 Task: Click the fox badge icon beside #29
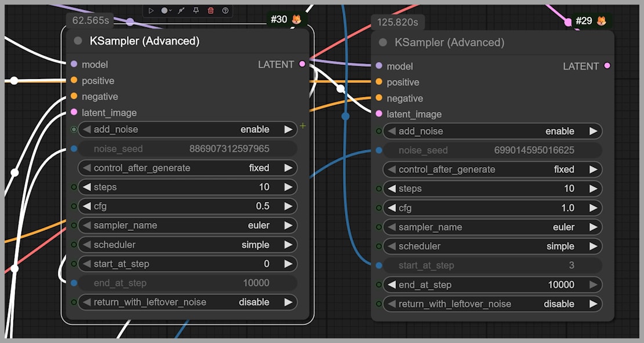(x=602, y=21)
